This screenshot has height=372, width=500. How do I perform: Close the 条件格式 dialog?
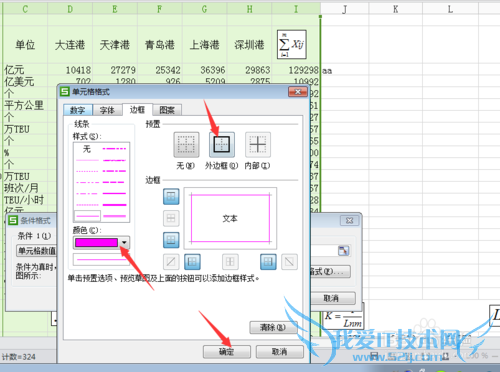click(349, 220)
